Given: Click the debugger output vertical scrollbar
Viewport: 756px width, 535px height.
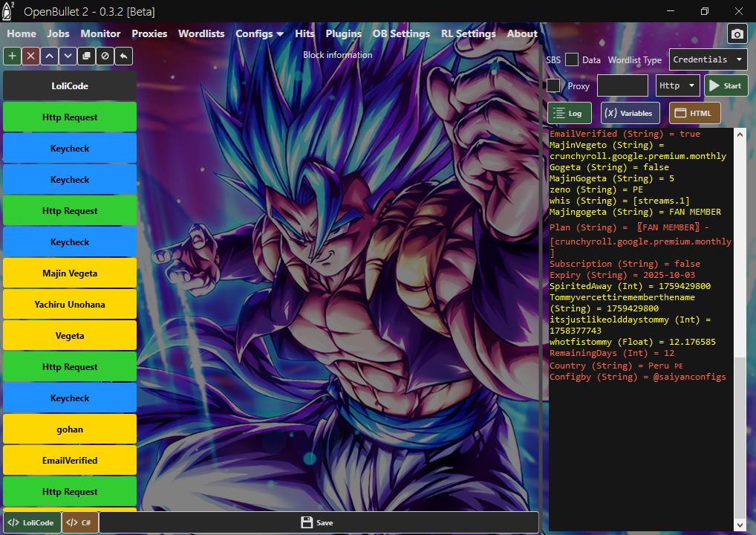Looking at the screenshot, I should pyautogui.click(x=740, y=438).
